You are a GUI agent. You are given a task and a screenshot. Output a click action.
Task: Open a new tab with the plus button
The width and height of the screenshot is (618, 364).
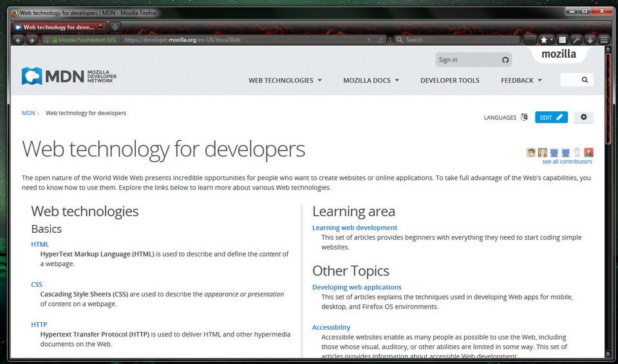[x=115, y=27]
